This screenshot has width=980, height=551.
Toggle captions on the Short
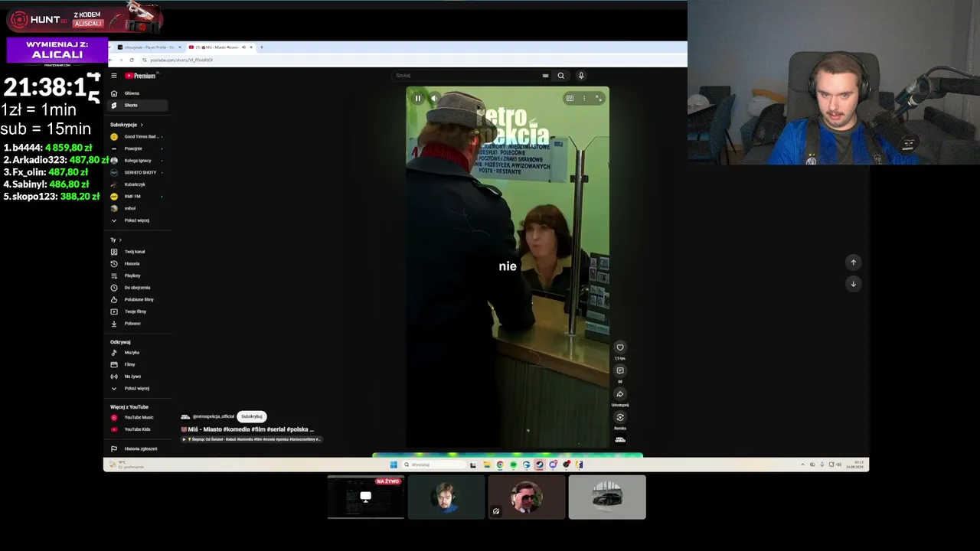click(x=570, y=98)
